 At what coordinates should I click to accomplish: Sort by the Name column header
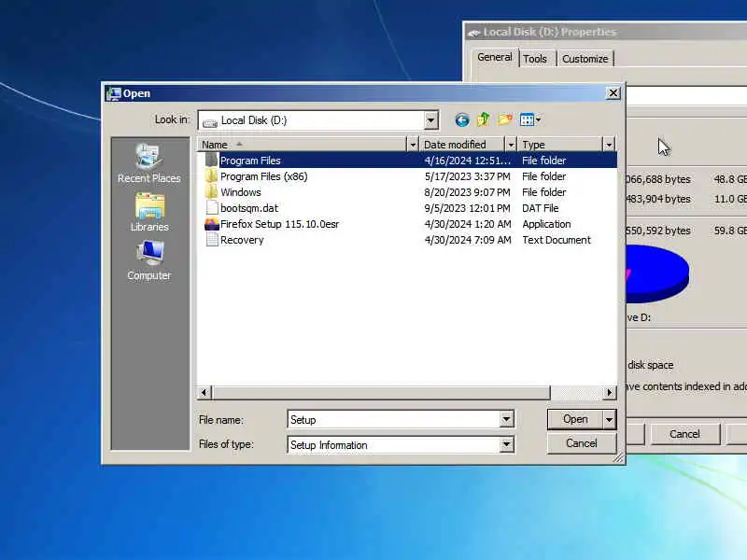[x=302, y=145]
